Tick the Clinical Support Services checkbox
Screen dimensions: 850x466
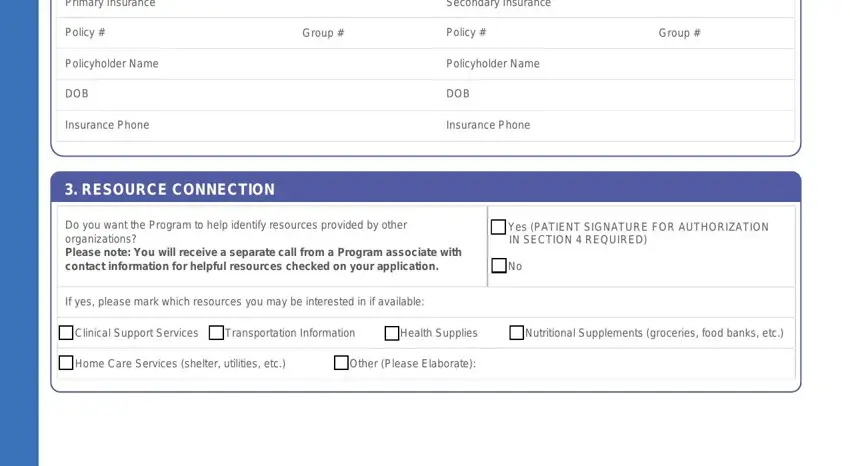66,333
